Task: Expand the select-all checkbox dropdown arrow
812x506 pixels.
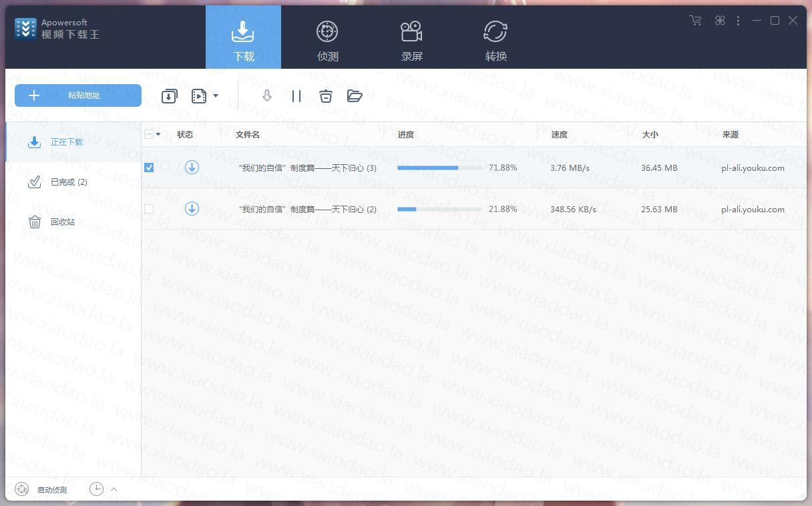Action: tap(158, 134)
